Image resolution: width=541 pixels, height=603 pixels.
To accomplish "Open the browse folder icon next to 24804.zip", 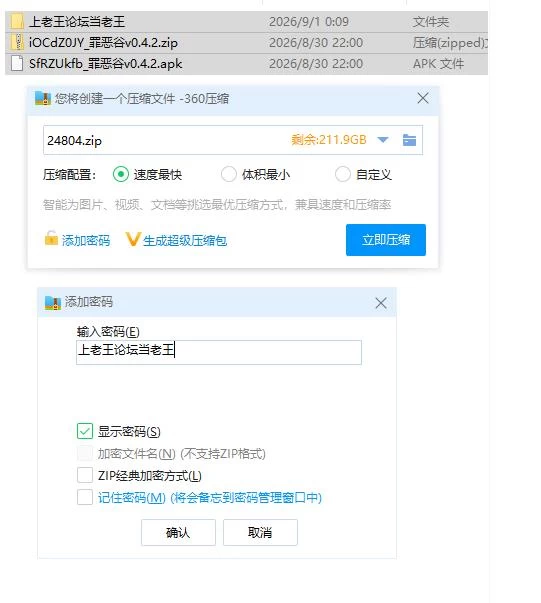I will click(x=409, y=140).
